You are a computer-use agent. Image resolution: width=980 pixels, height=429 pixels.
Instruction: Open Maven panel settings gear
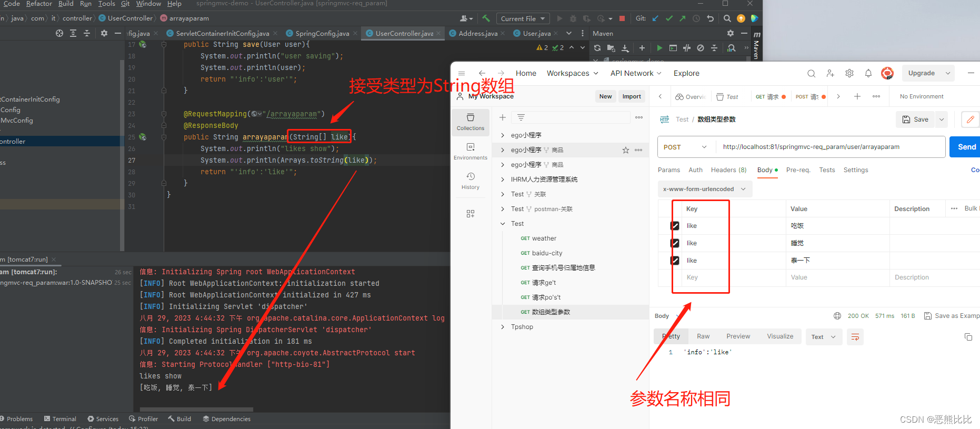730,33
